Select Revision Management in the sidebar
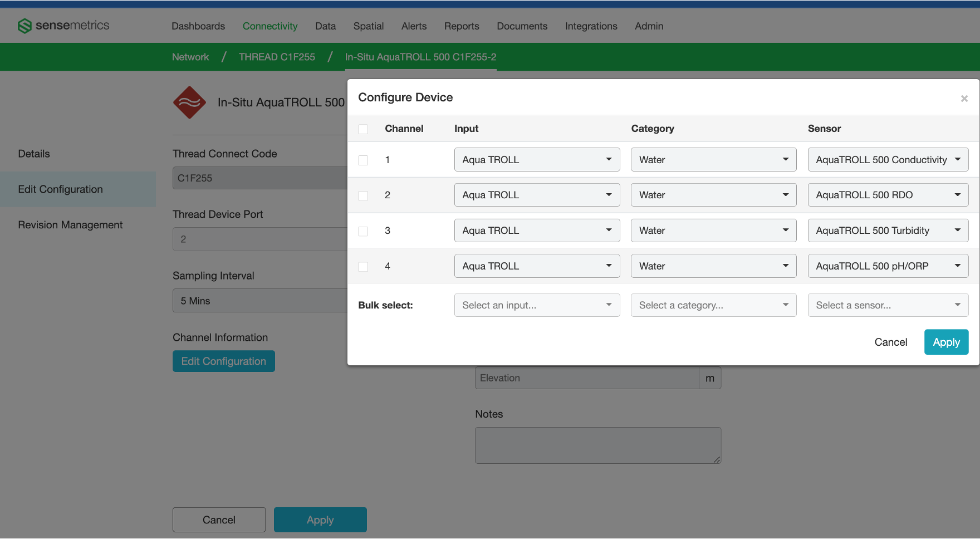 tap(70, 225)
